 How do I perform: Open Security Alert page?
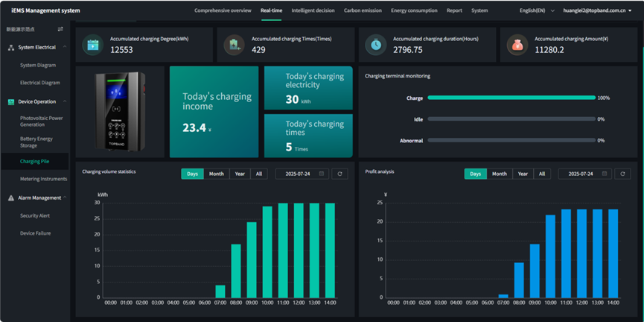coord(35,216)
